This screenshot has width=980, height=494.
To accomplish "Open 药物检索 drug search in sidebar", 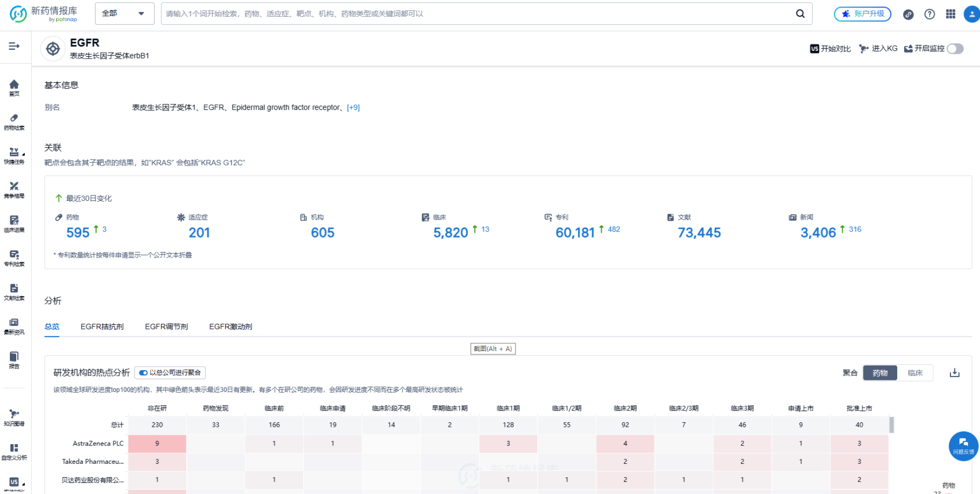I will pos(14,122).
